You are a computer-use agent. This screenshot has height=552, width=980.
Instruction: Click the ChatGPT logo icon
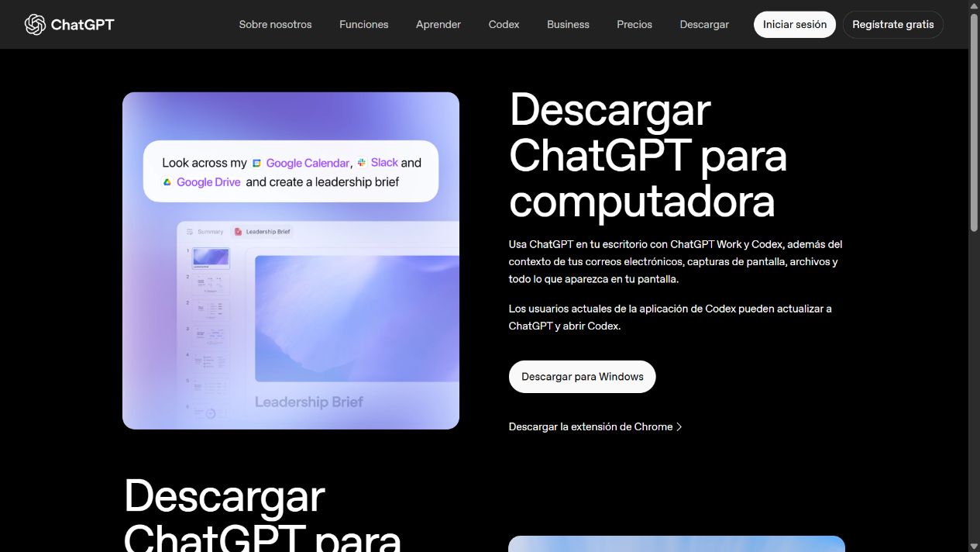point(35,25)
